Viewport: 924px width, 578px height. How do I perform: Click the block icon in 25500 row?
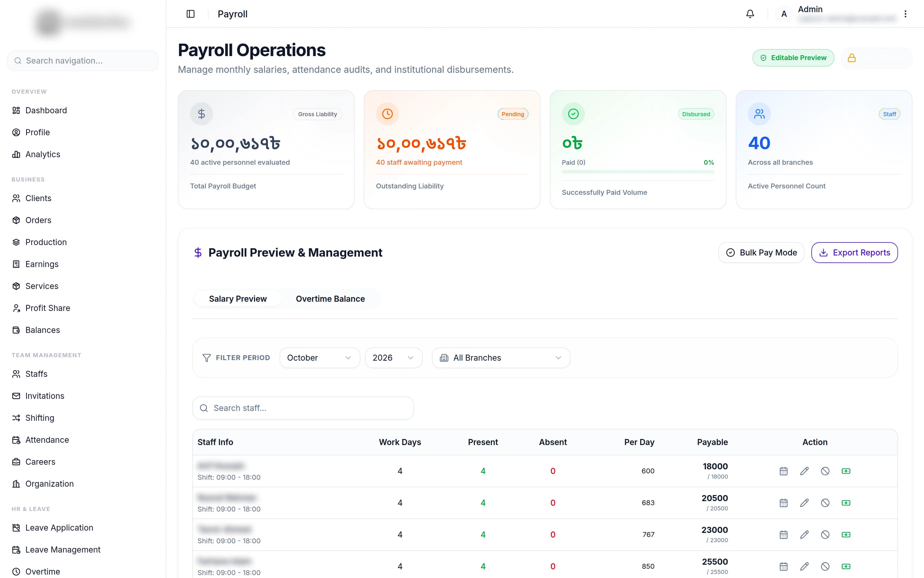coord(825,566)
